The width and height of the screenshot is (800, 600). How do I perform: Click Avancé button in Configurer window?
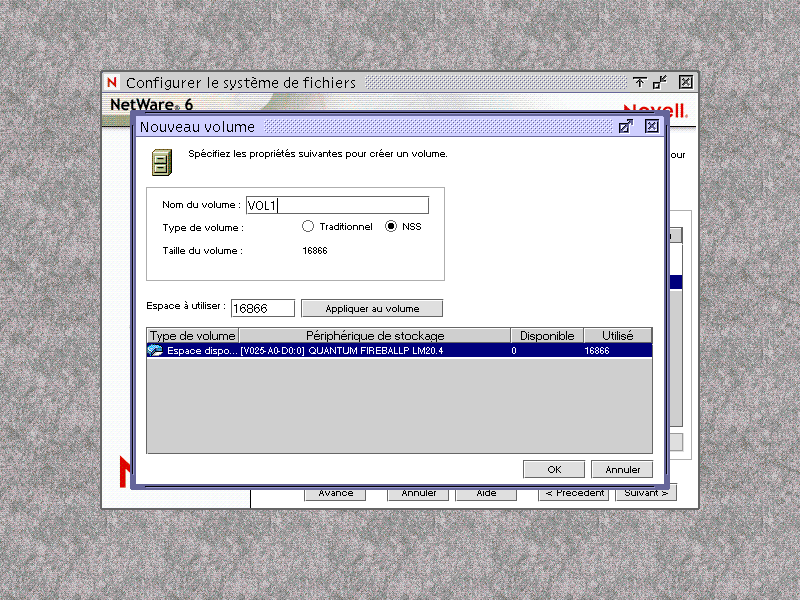pos(335,493)
